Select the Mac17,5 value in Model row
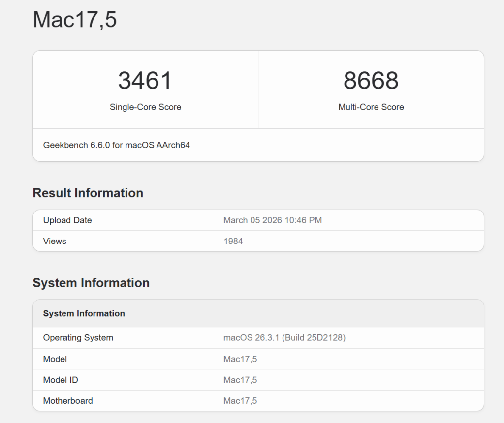Viewport: 504px width, 423px height. pyautogui.click(x=240, y=359)
